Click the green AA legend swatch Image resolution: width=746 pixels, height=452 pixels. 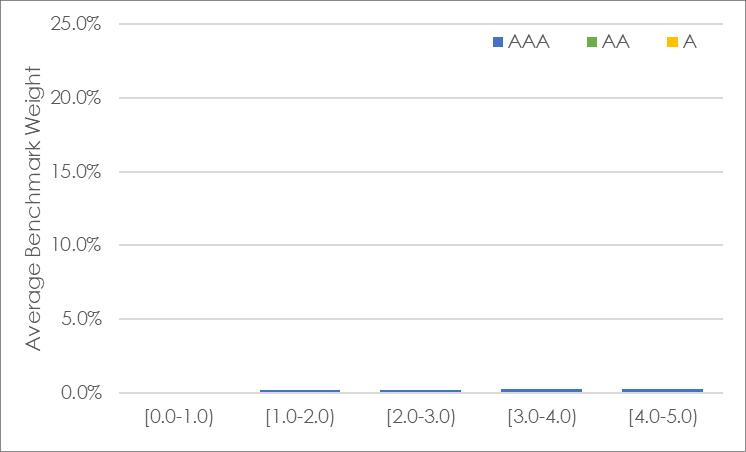(592, 42)
